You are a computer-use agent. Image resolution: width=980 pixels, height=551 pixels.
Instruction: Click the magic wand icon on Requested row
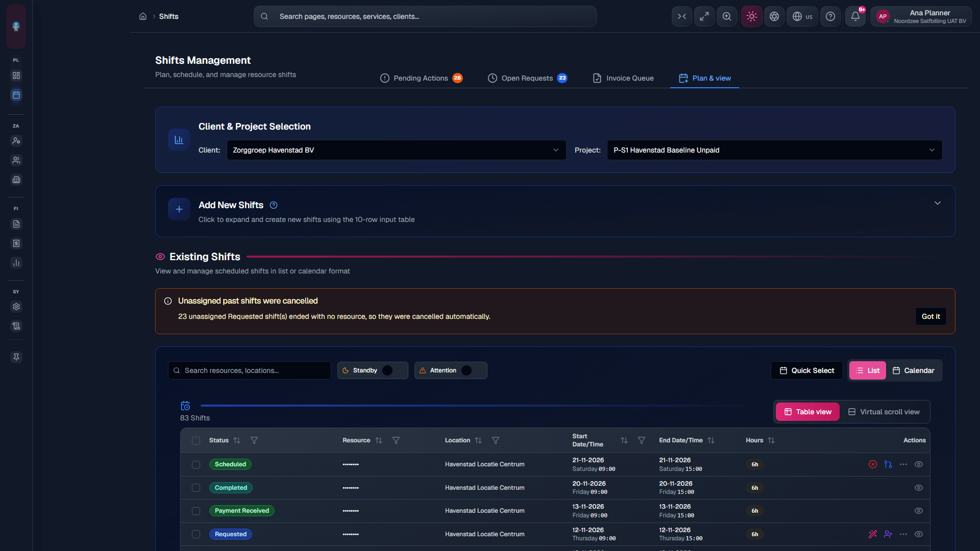(x=873, y=534)
